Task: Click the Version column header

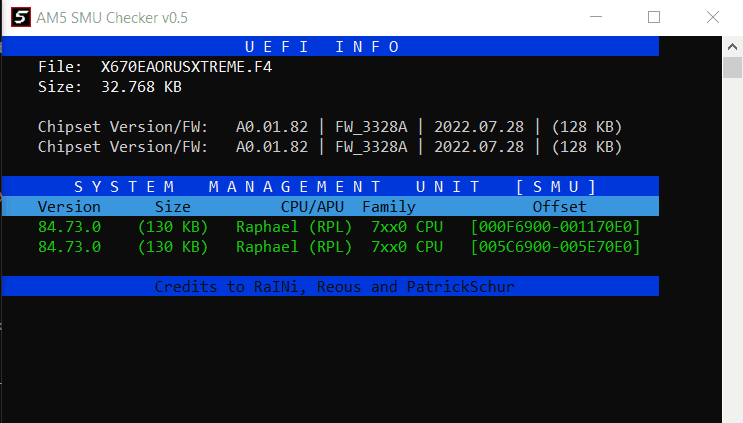Action: pos(69,207)
